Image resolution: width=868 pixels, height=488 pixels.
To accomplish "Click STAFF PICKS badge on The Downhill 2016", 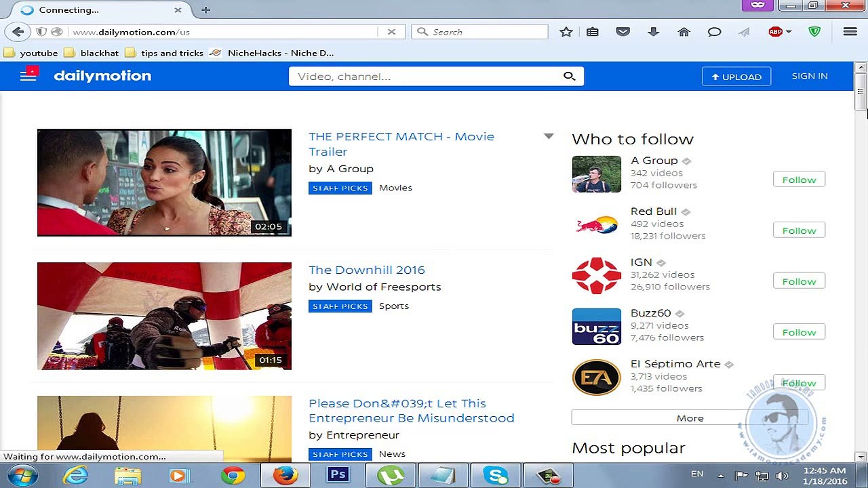I will [340, 306].
